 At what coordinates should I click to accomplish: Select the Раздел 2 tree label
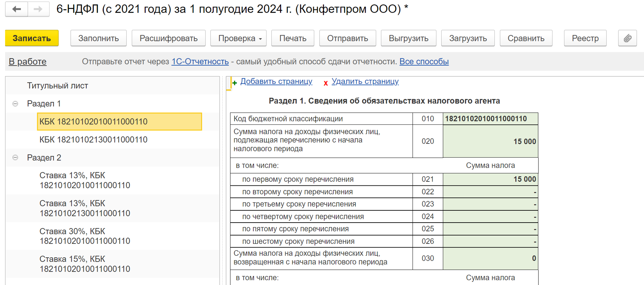[x=44, y=157]
